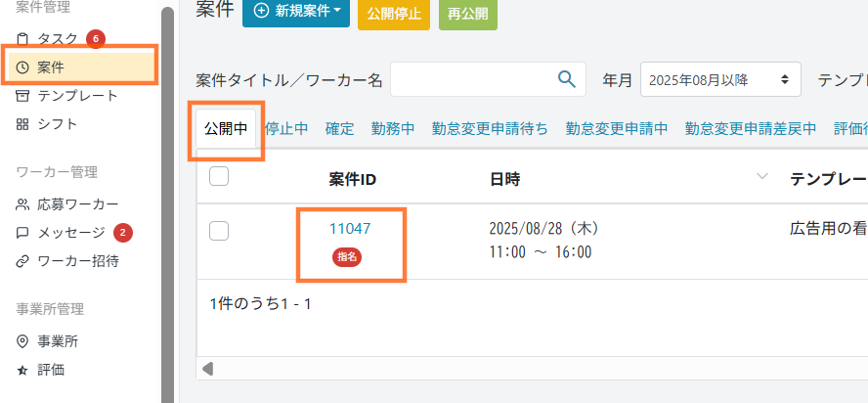Open 案件ID 11047 link
The height and width of the screenshot is (403, 868).
(x=350, y=228)
